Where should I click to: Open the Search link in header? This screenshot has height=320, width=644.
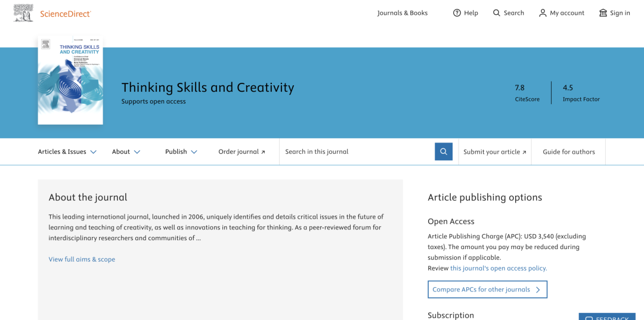514,13
